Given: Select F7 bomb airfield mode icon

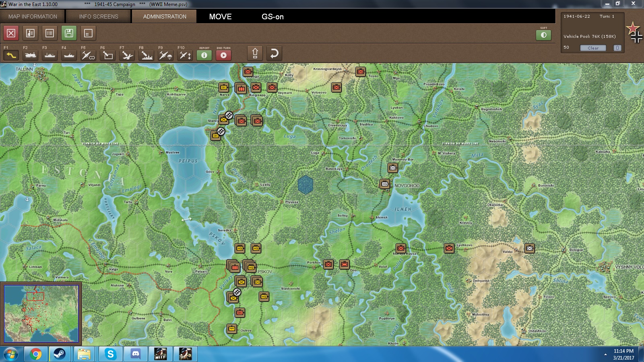Looking at the screenshot, I should pos(127,55).
